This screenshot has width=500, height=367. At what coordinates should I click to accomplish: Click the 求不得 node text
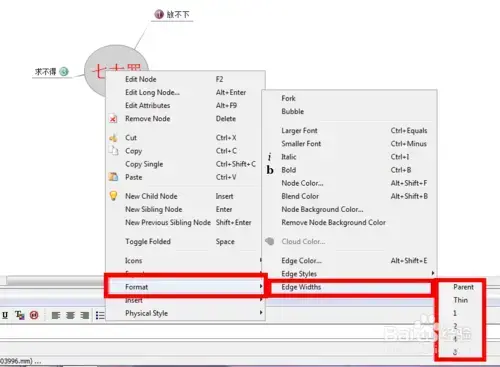click(x=46, y=72)
